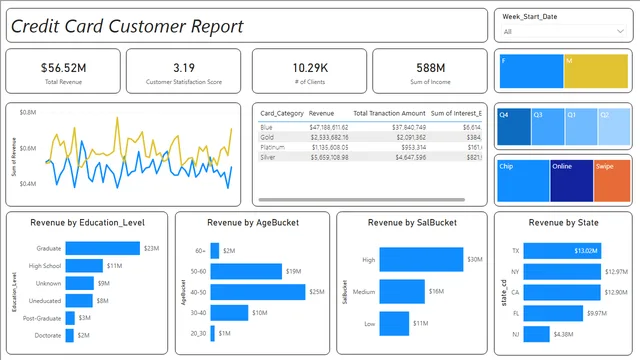Click the $47,188,611.62 revenue cell
This screenshot has height=360, width=640.
click(329, 127)
